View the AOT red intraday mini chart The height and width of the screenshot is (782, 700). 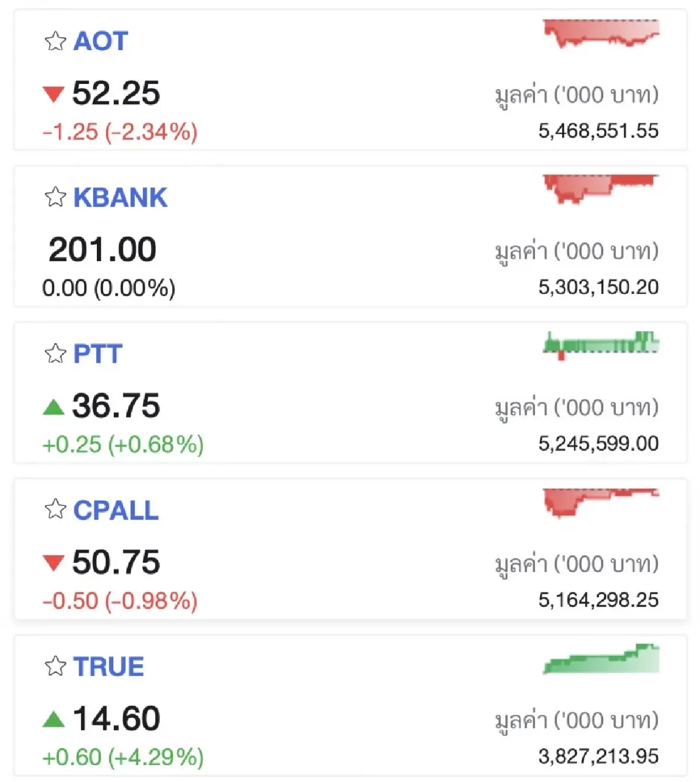(600, 33)
